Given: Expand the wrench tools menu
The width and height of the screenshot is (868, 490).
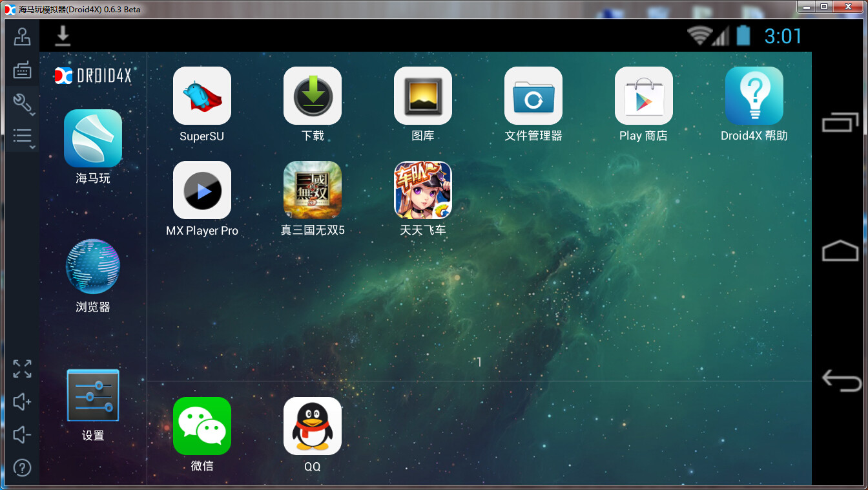Looking at the screenshot, I should 23,103.
